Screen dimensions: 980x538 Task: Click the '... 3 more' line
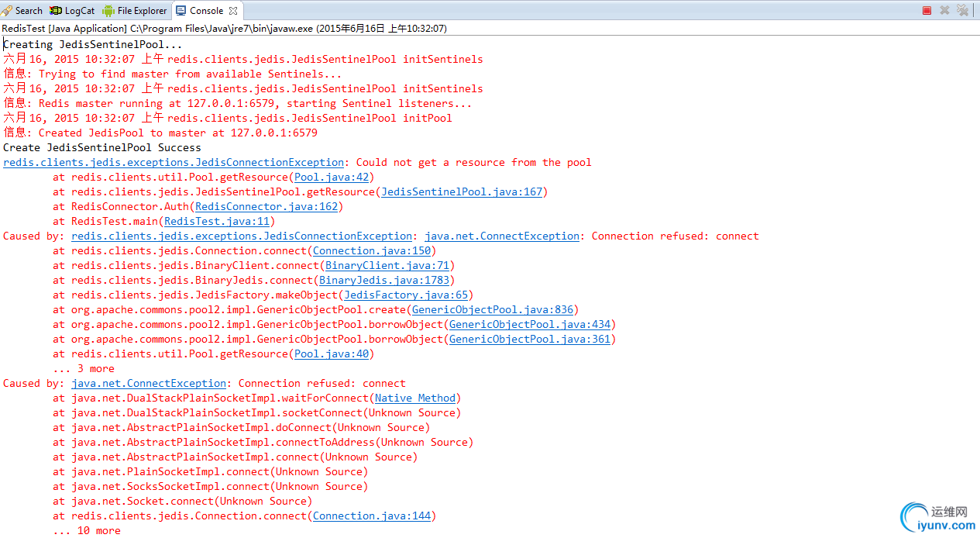84,368
